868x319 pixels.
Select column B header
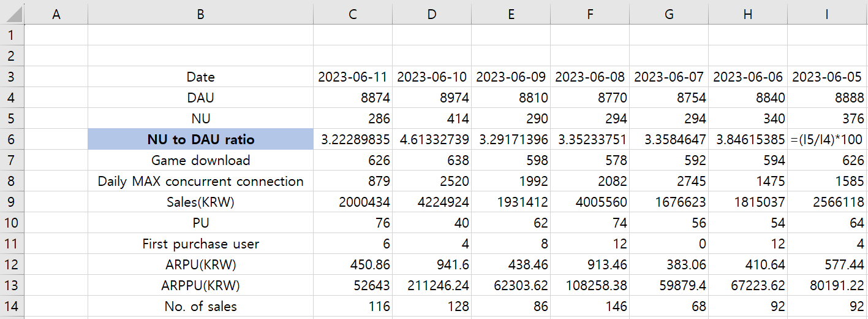tap(200, 13)
